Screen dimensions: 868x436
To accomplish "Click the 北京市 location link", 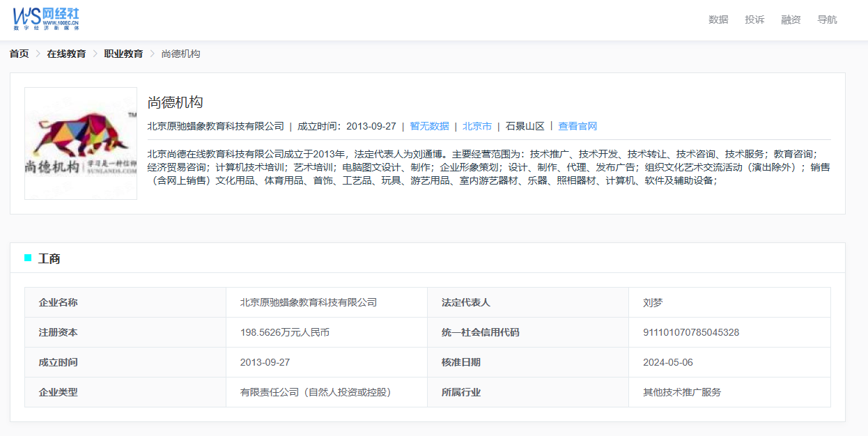I will click(x=479, y=127).
